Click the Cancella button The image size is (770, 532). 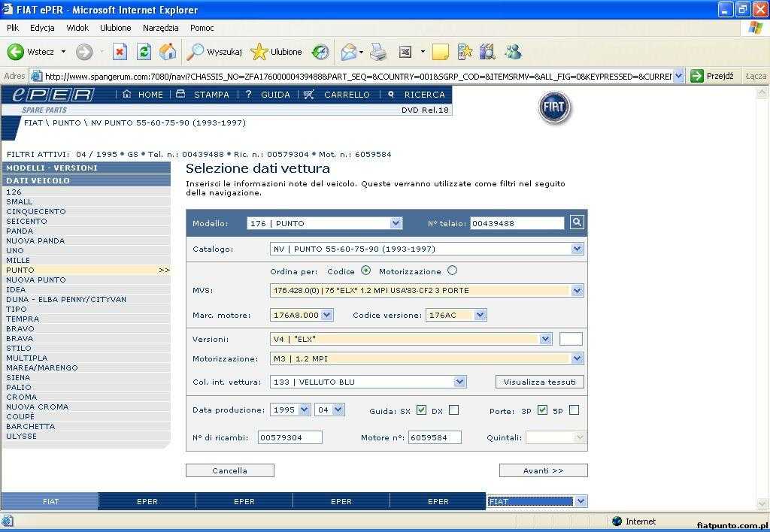click(230, 470)
